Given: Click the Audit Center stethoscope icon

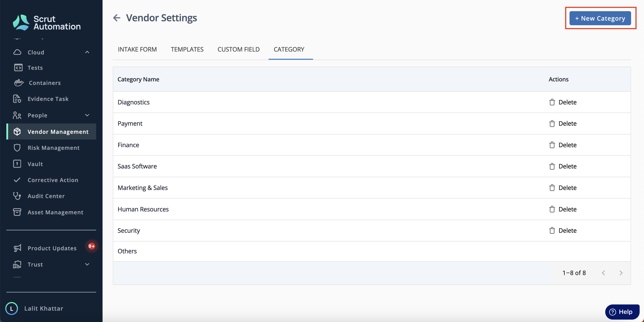Looking at the screenshot, I should pos(17,196).
